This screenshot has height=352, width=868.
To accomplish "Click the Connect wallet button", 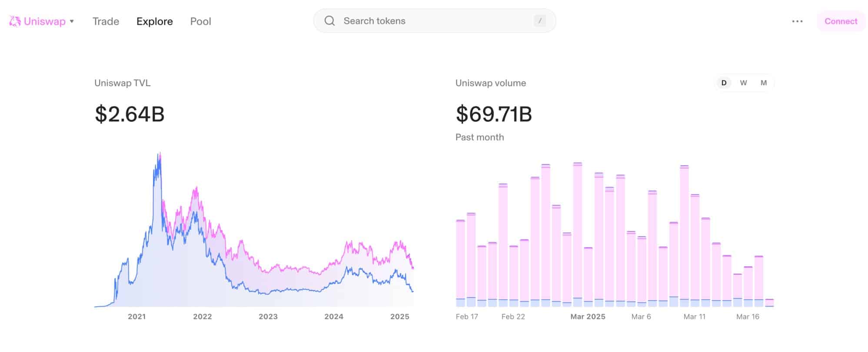I will (x=841, y=21).
